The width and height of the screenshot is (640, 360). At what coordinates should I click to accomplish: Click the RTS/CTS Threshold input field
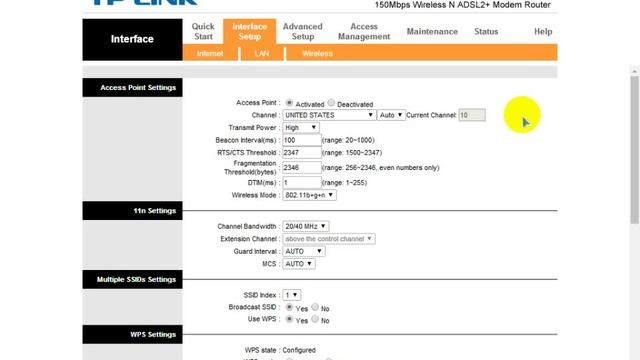[302, 153]
